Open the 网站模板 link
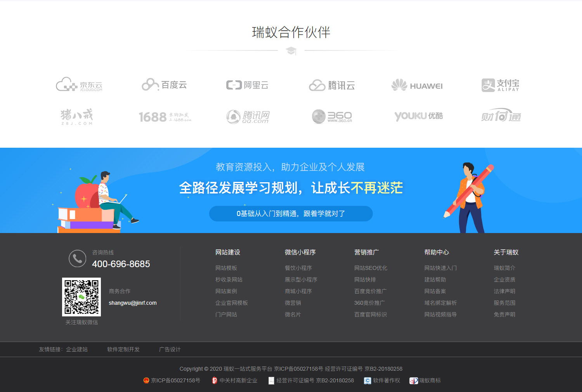 click(x=226, y=268)
